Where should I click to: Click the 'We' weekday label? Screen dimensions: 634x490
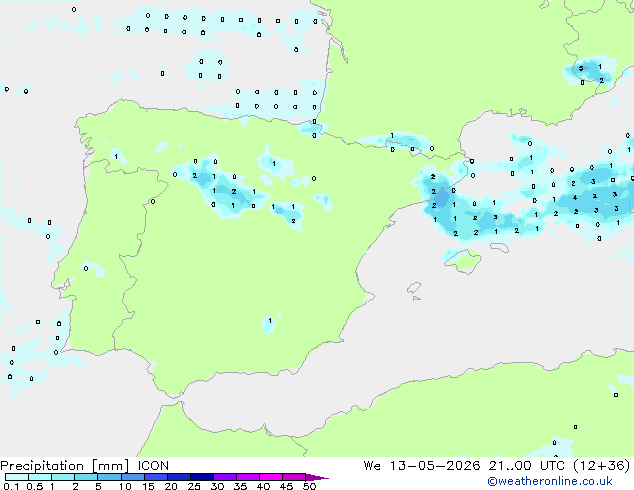click(372, 466)
